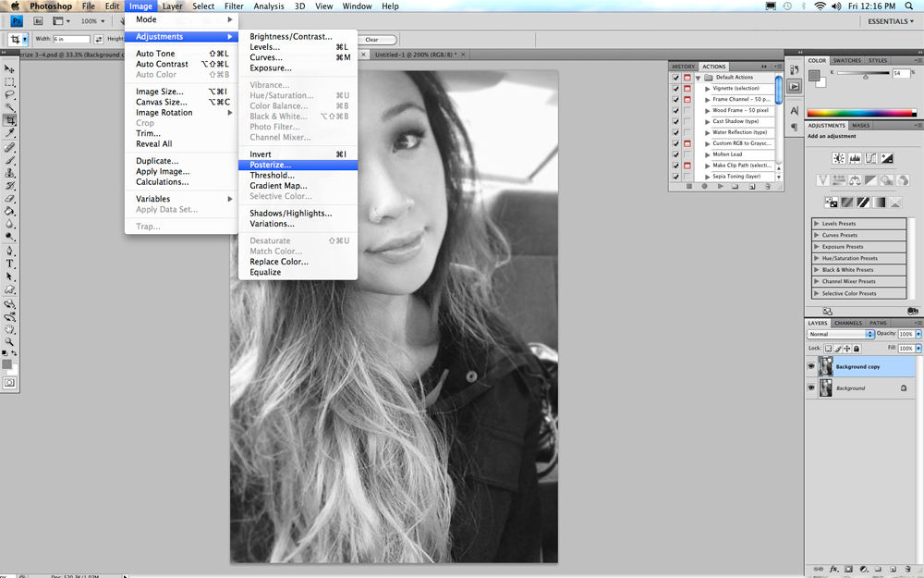Swap width and height in options bar
Screen dimensions: 924x578
(99, 39)
